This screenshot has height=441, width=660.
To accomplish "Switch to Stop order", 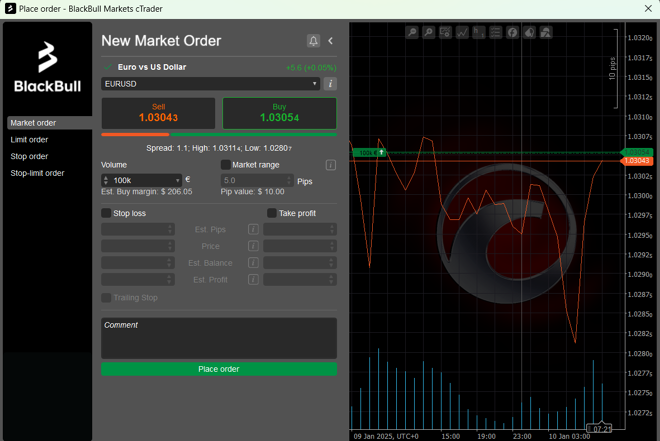I will pyautogui.click(x=29, y=157).
